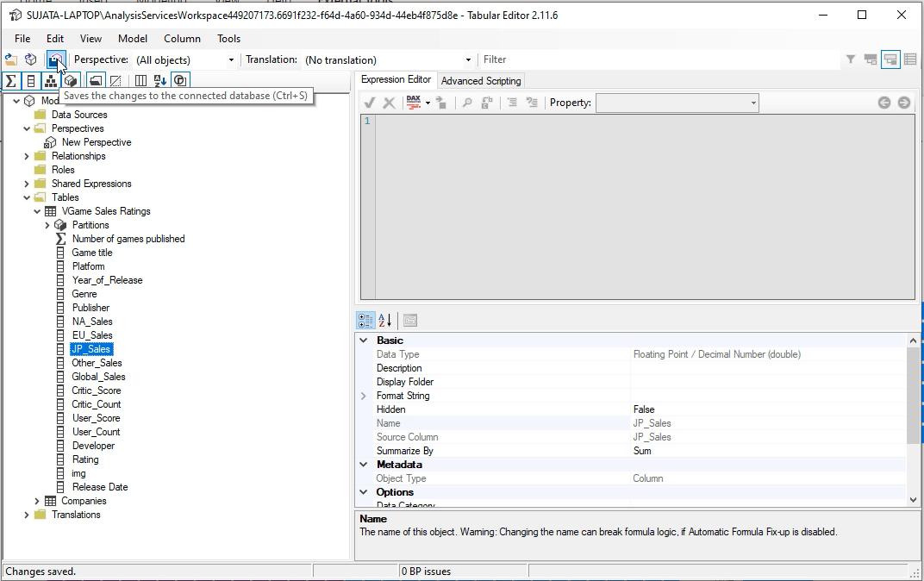Collapse the Perspectives folder

click(x=27, y=128)
